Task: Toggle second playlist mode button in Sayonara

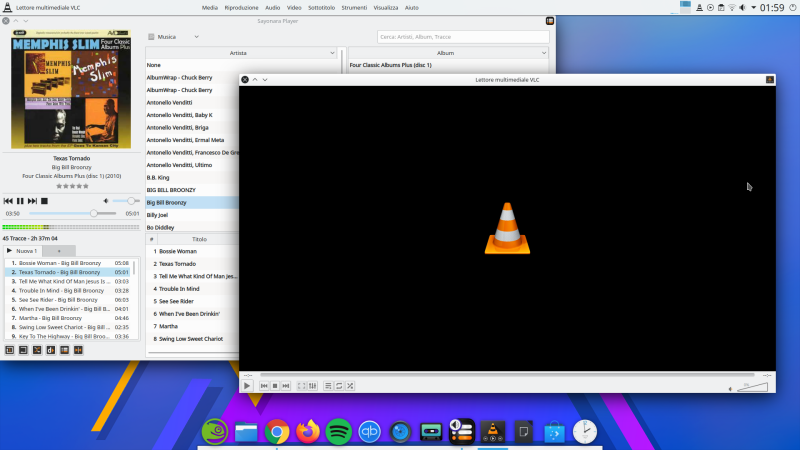Action: point(23,350)
